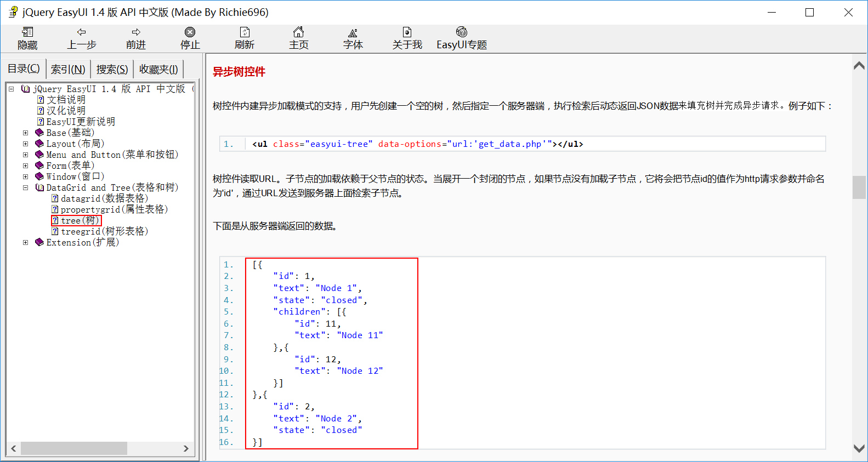Screen dimensions: 868x462
Task: Open the home page via 主页 icon
Action: [x=299, y=32]
